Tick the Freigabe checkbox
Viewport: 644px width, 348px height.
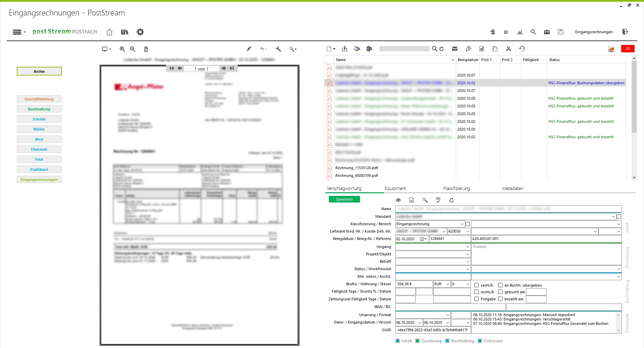(x=476, y=299)
